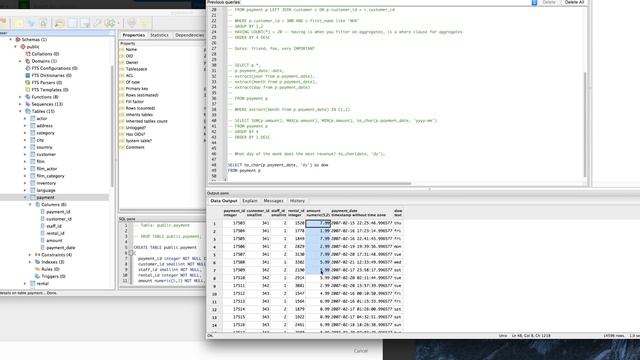
Task: Click the public schema icon
Action: (23, 47)
